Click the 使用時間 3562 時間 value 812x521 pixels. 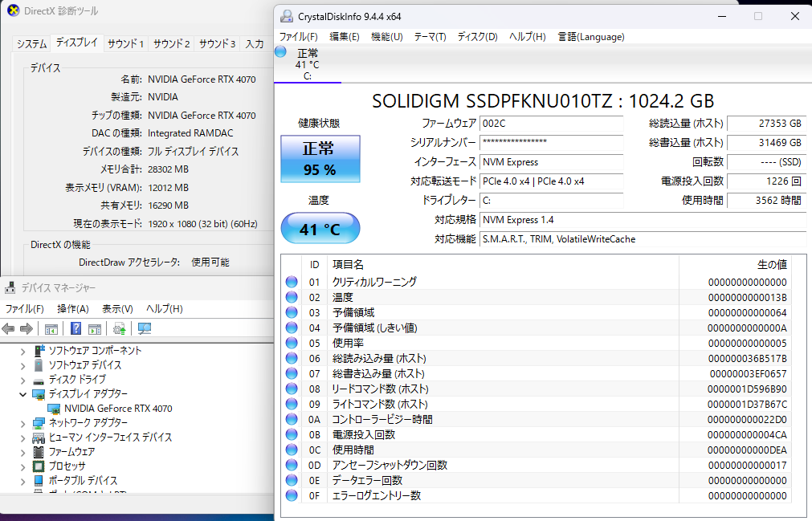pyautogui.click(x=766, y=200)
